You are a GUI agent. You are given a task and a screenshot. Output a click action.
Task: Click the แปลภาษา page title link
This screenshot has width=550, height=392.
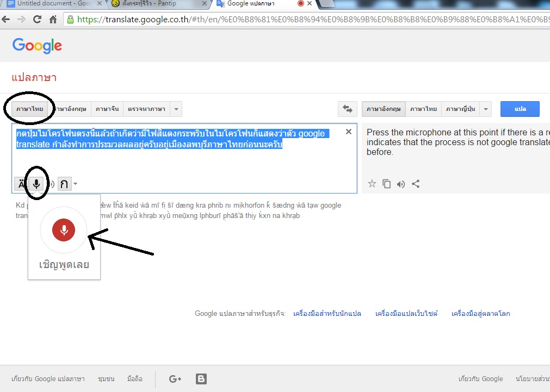(x=34, y=77)
